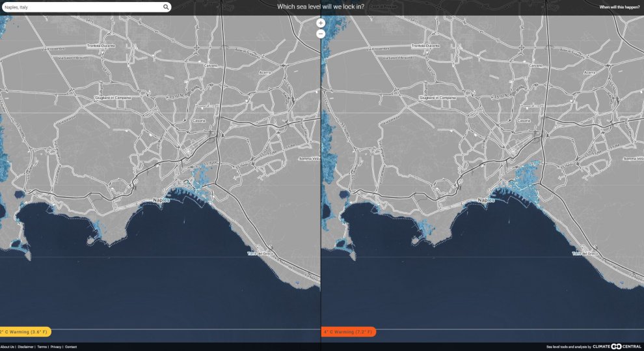Select the 4°C Warming scenario label
This screenshot has height=351, width=644.
[349, 332]
